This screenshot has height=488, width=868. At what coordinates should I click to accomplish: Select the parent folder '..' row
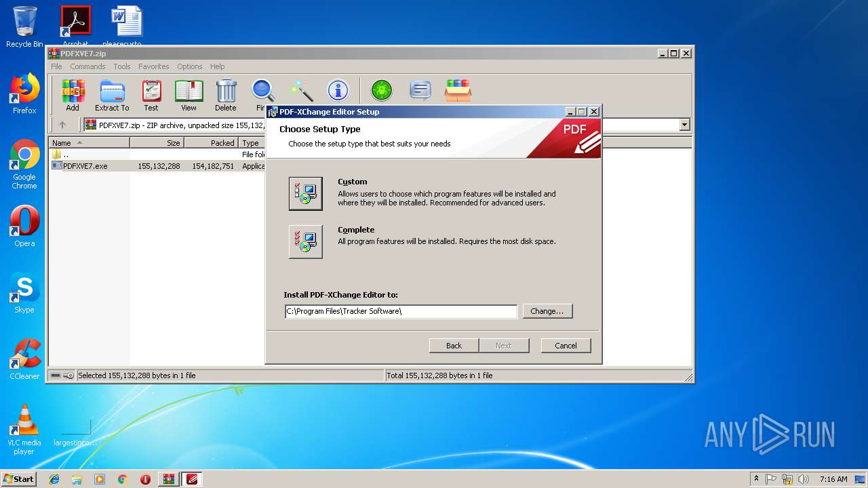pos(157,155)
